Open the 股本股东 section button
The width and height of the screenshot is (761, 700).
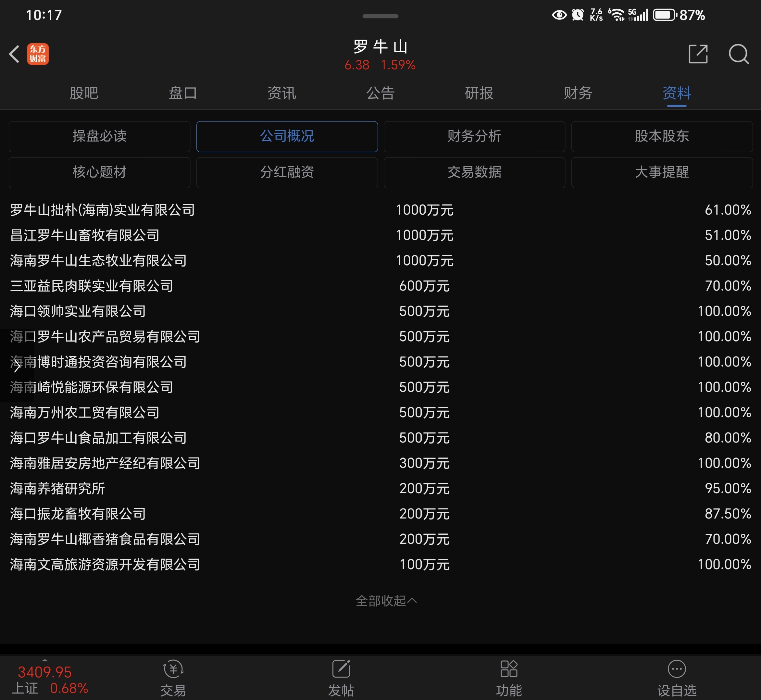point(662,136)
